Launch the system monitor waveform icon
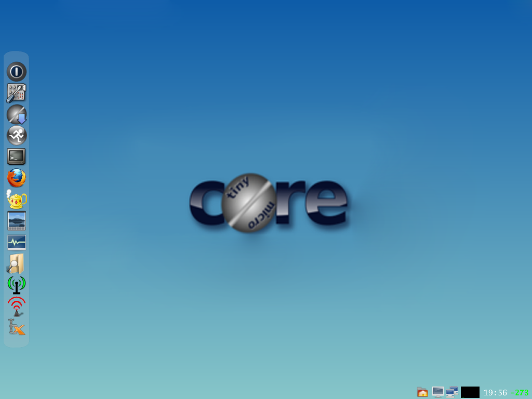532x399 pixels. point(17,243)
